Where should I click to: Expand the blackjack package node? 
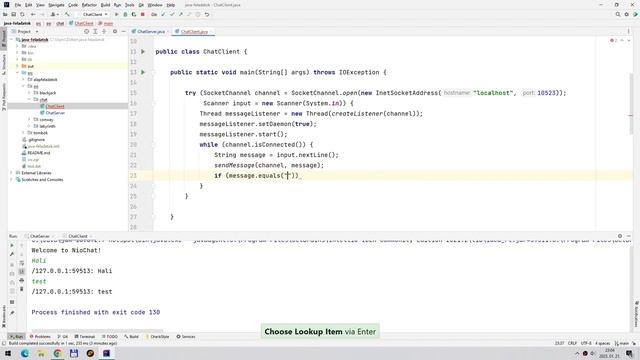point(29,93)
